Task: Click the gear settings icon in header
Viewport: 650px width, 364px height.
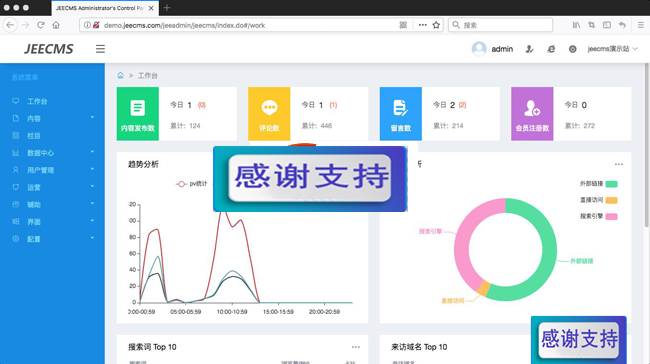Action: click(572, 49)
